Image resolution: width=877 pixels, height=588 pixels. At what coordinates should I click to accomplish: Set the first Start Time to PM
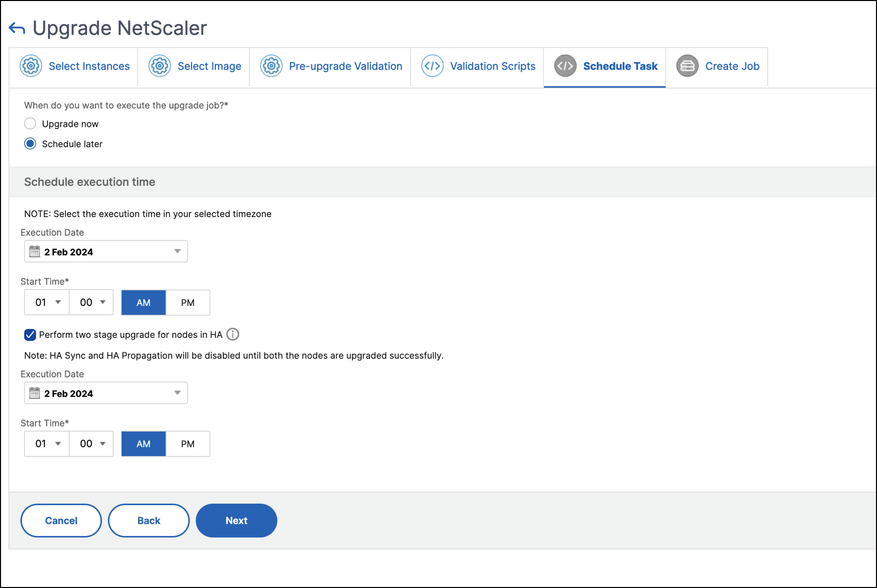pos(188,303)
